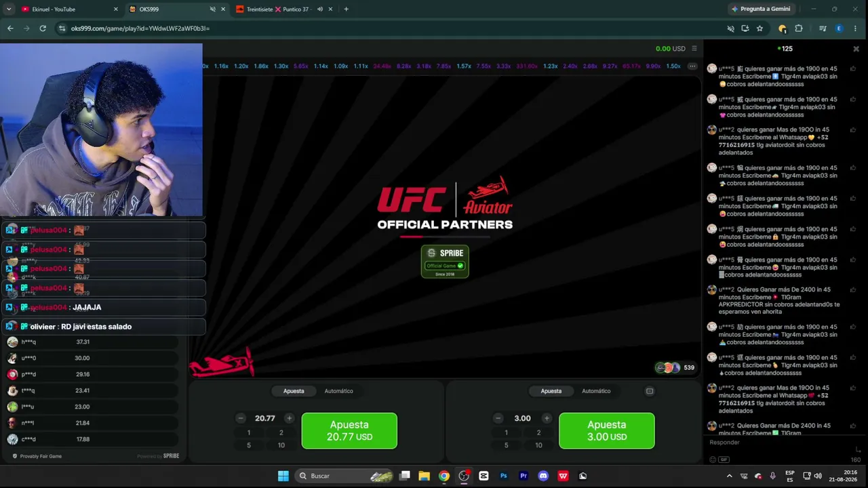Click the 331.60x multiplier in history
The image size is (868, 488).
[x=527, y=66]
